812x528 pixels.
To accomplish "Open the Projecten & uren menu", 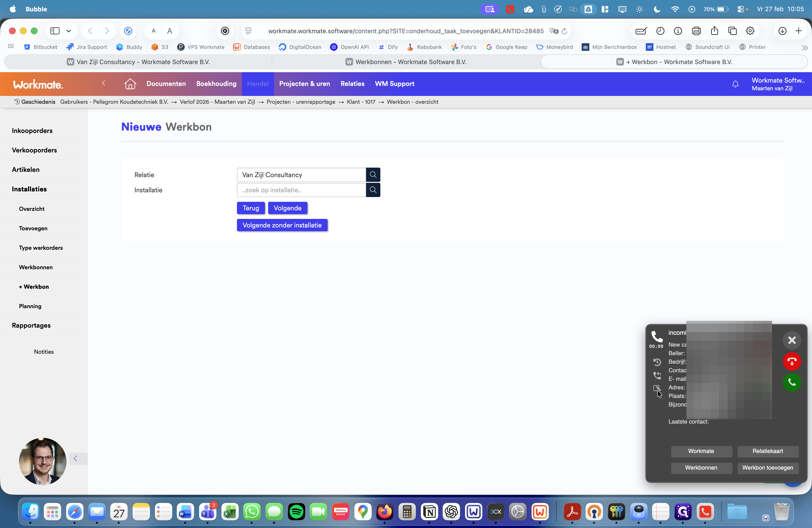I will (x=304, y=84).
